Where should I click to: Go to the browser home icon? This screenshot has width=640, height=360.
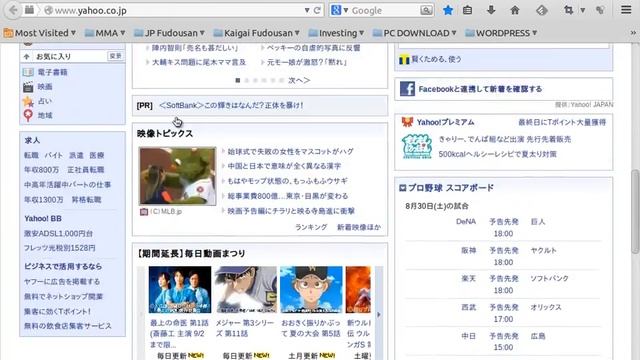click(515, 10)
